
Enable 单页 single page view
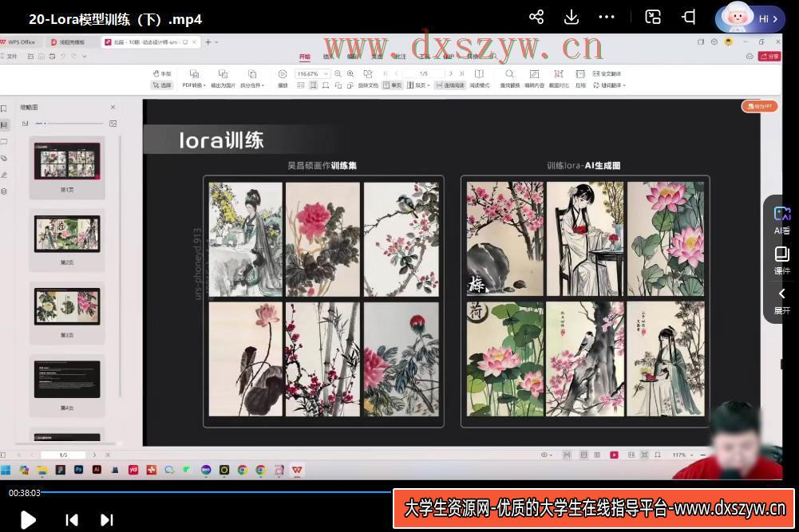[x=393, y=85]
